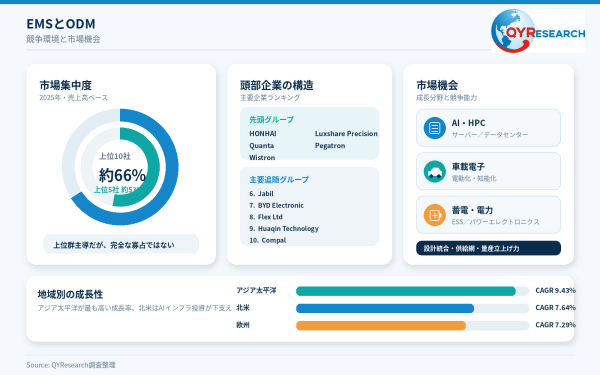
Task: Click the 8. Flex Ltd list entry
Action: click(x=266, y=217)
